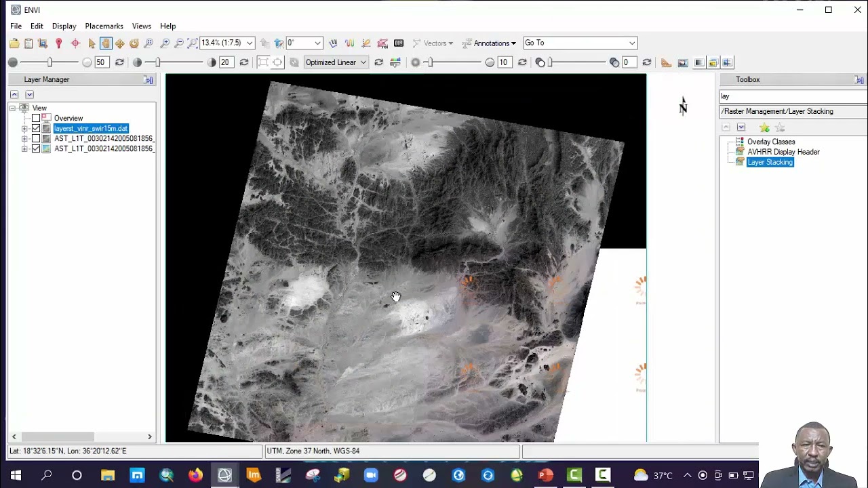Click the brightness slider handle
This screenshot has width=868, height=488.
click(50, 62)
